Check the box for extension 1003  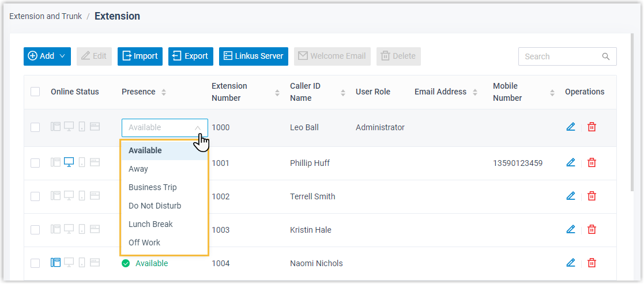pyautogui.click(x=35, y=230)
